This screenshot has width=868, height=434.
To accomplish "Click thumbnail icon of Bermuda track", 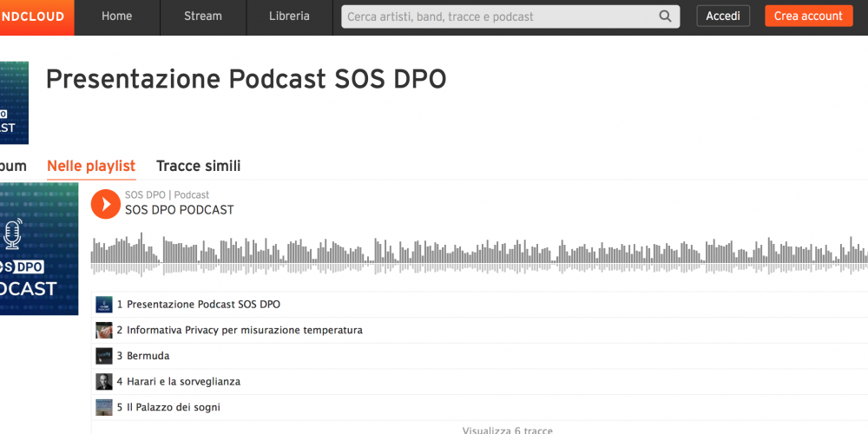I will pos(104,356).
